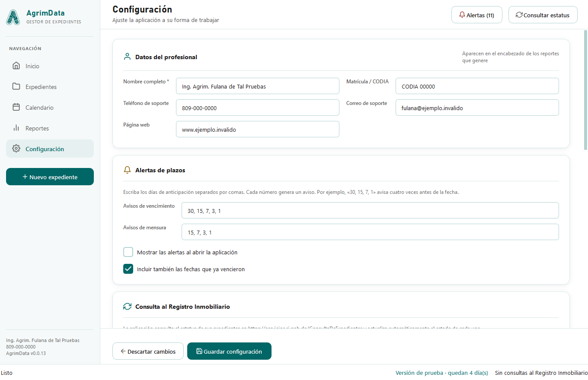
Task: Click the person icon beside Datos del profesional
Action: tap(127, 57)
